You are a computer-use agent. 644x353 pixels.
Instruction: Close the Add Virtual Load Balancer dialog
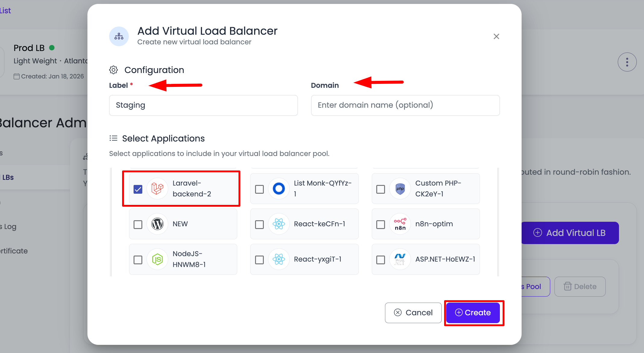(x=496, y=37)
